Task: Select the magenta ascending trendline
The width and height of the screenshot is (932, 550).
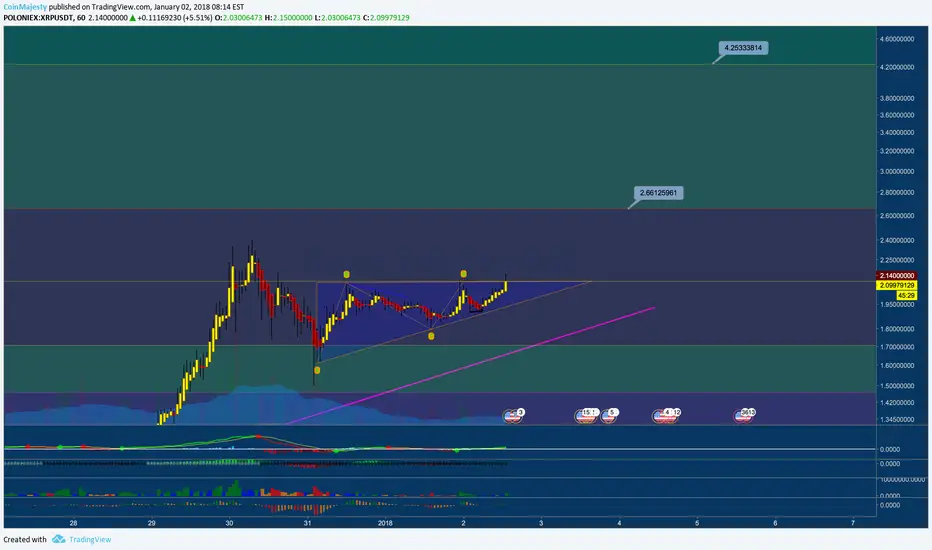Action: coord(470,366)
